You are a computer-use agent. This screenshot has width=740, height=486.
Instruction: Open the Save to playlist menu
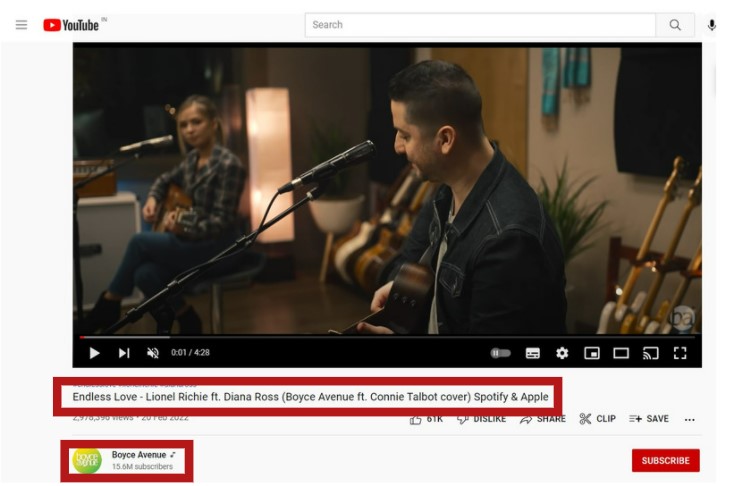[x=648, y=419]
